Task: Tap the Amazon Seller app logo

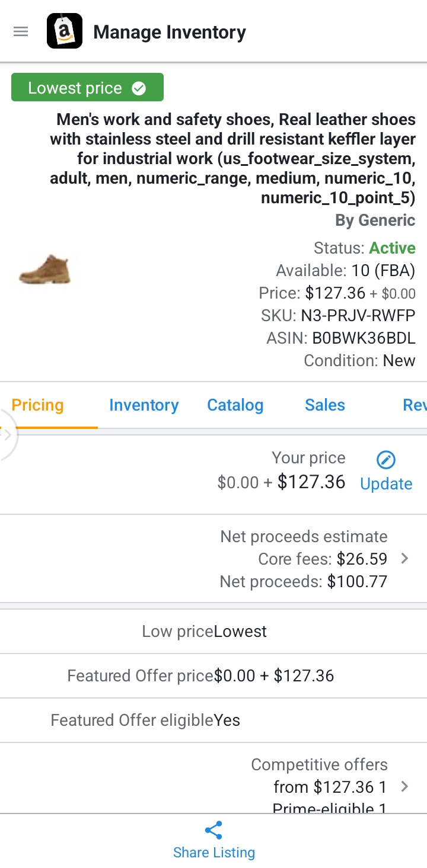Action: 65,31
